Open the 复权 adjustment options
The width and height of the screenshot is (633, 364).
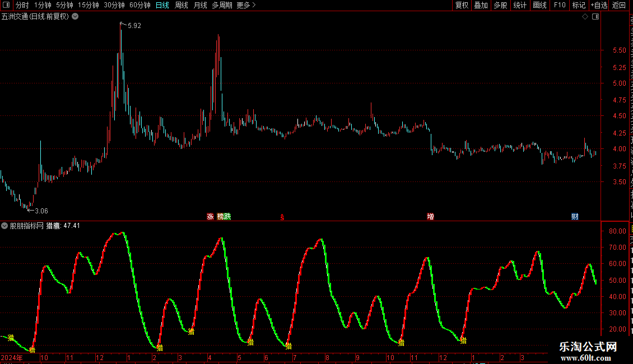click(462, 5)
